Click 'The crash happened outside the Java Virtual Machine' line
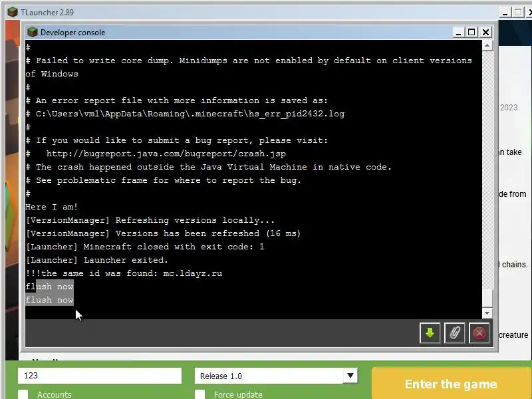 click(x=209, y=167)
